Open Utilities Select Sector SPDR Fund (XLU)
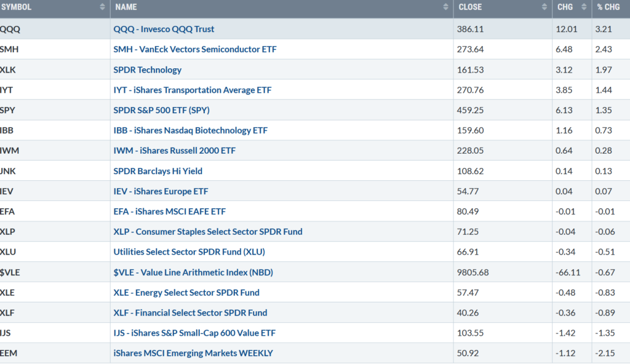 coord(189,251)
